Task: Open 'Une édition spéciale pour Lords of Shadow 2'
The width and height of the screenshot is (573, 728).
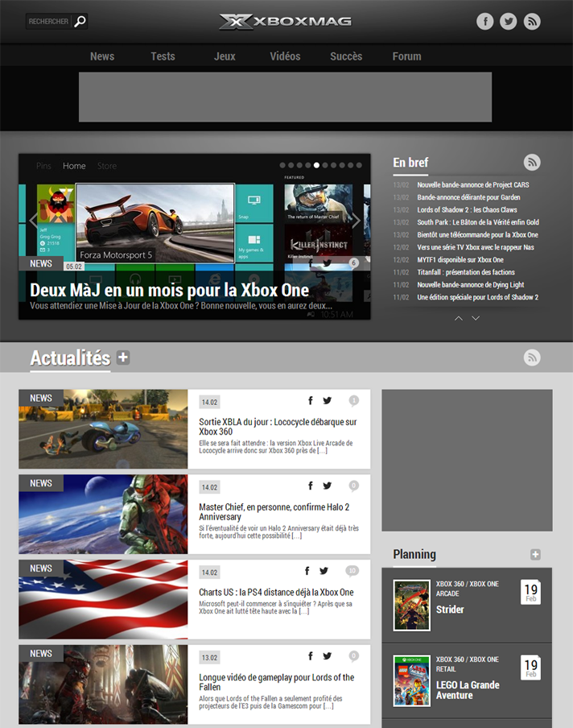Action: point(478,298)
